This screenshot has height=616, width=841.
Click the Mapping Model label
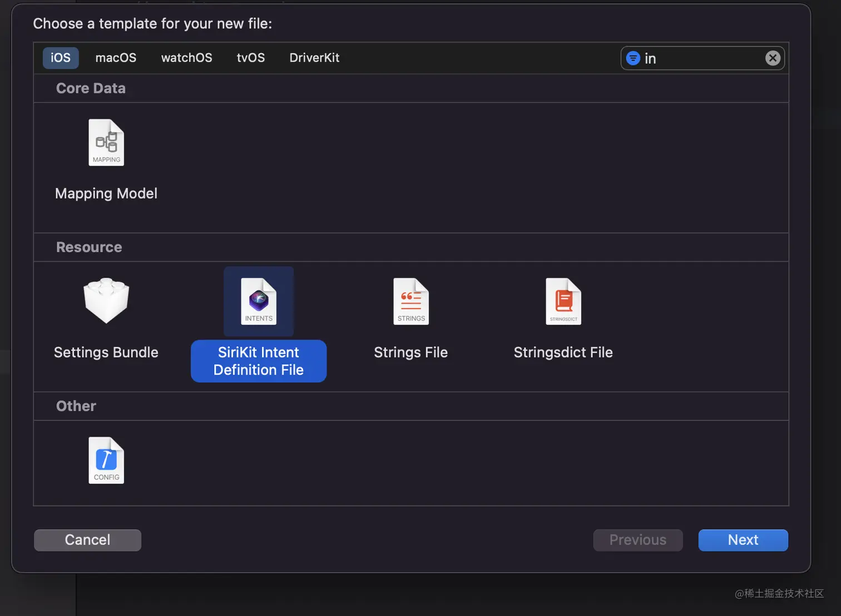[x=106, y=193]
